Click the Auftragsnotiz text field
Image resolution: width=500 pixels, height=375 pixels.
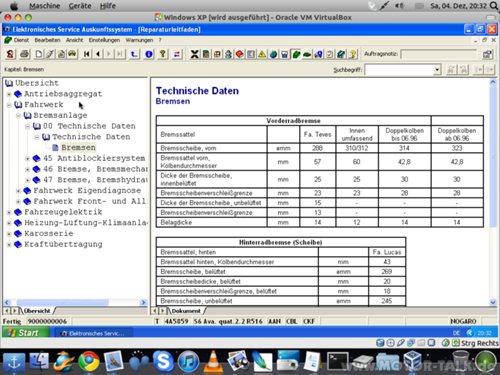coord(439,54)
